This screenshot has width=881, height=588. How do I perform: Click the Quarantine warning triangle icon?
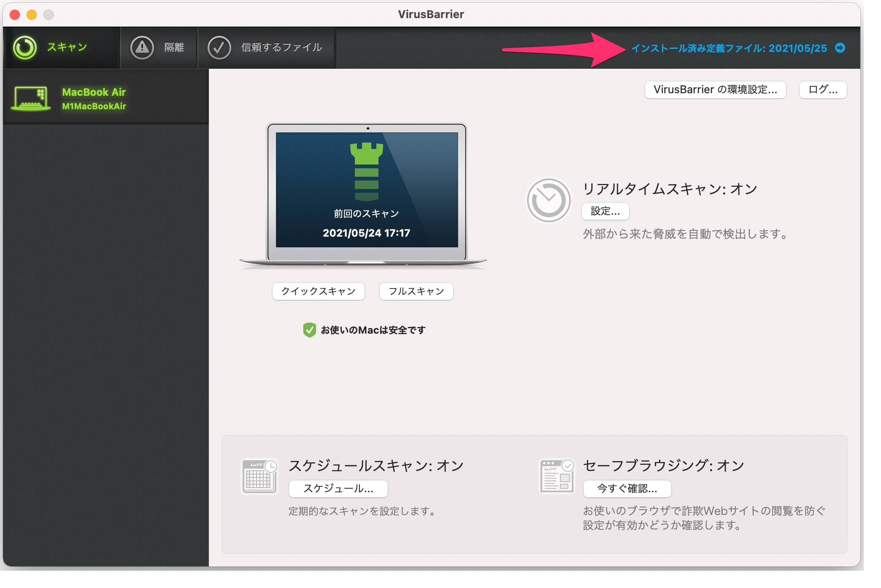pyautogui.click(x=142, y=48)
